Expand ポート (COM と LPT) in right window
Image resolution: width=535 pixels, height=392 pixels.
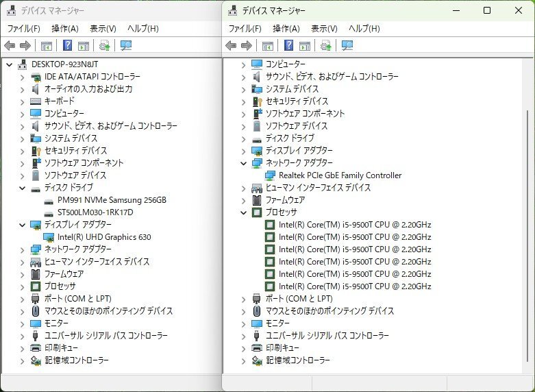click(244, 299)
